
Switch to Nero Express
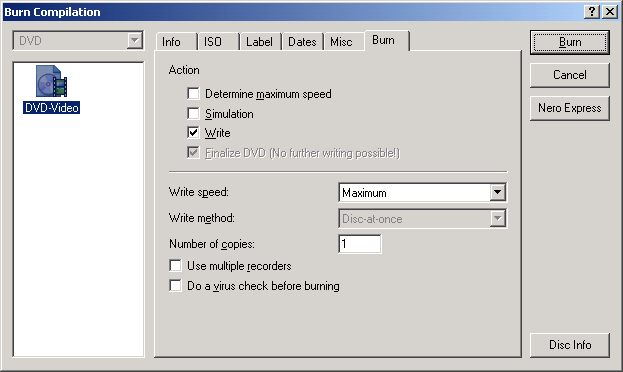coord(570,108)
